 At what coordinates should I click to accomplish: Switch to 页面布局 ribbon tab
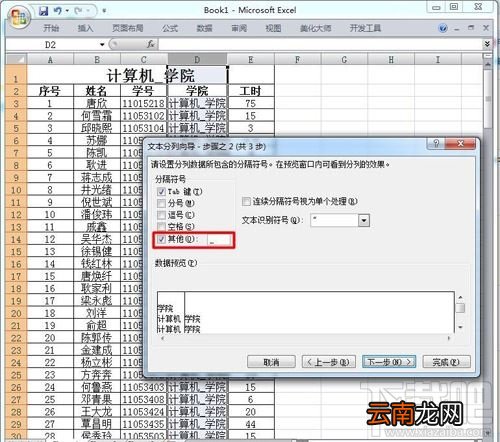point(128,28)
